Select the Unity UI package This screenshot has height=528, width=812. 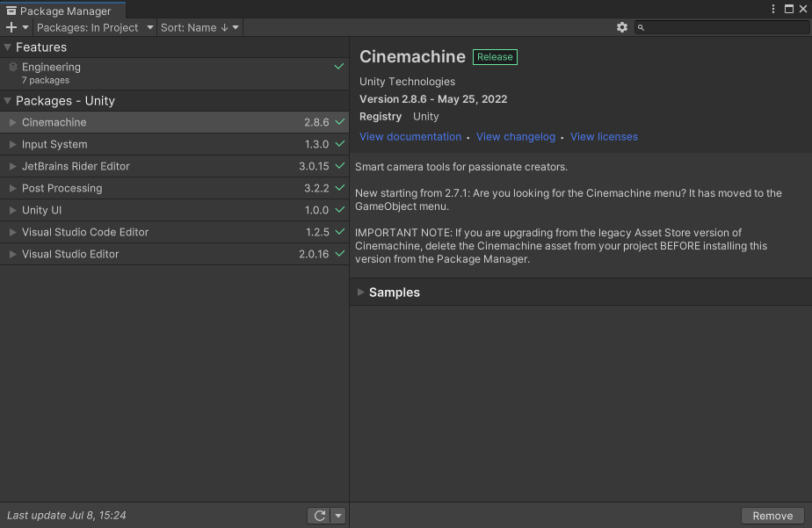tap(175, 210)
